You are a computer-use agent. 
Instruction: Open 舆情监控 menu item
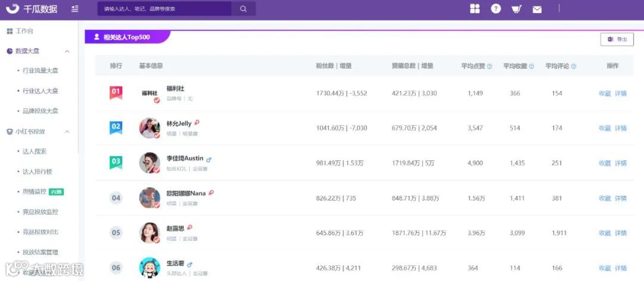tap(35, 192)
